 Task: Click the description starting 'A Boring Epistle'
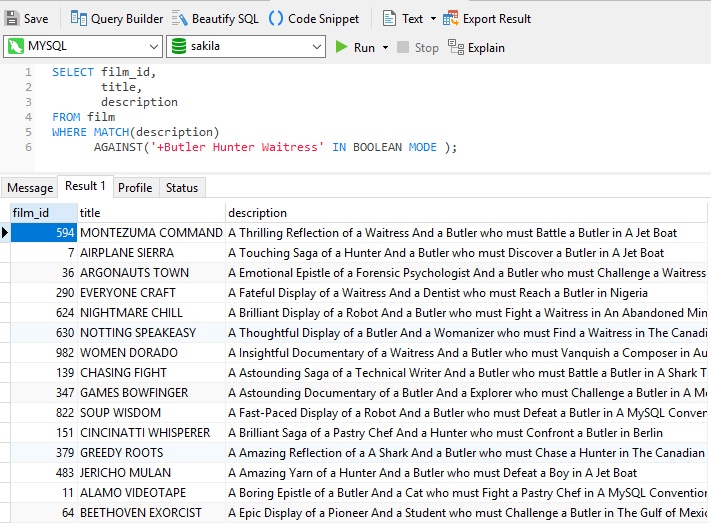(x=468, y=492)
